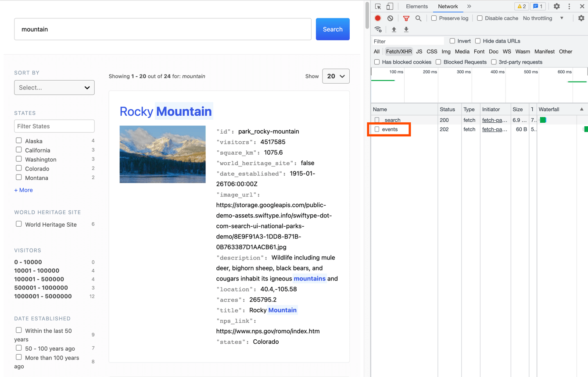Open DevTools settings gear
This screenshot has width=588, height=377.
coord(556,7)
